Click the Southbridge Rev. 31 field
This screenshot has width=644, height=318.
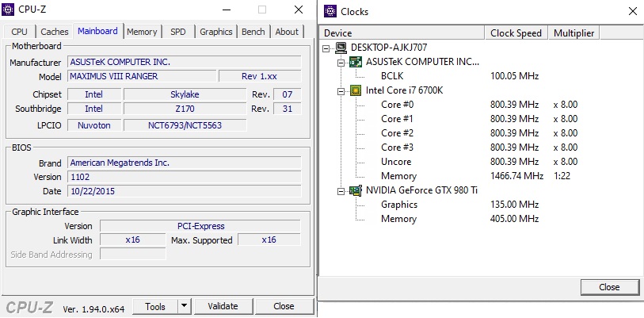[x=287, y=109]
